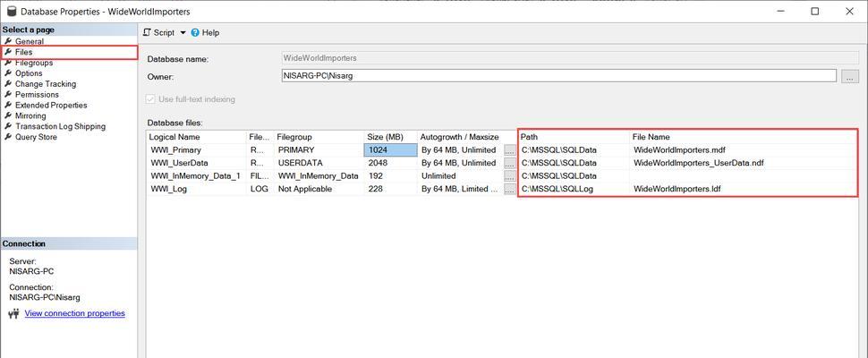The height and width of the screenshot is (358, 868).
Task: Click the Logical Name column header
Action: pyautogui.click(x=197, y=137)
